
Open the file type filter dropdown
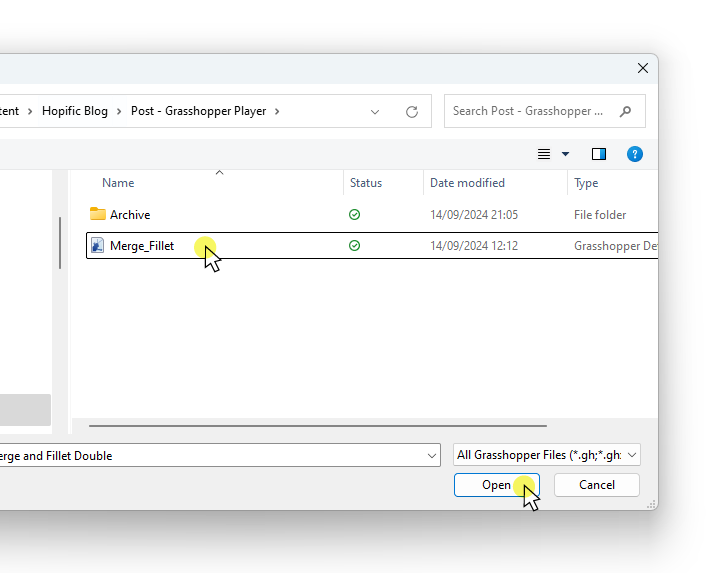tap(546, 456)
